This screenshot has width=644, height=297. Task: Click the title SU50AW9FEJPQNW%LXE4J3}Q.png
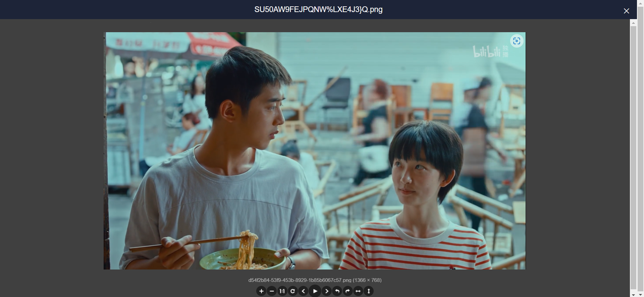tap(318, 9)
